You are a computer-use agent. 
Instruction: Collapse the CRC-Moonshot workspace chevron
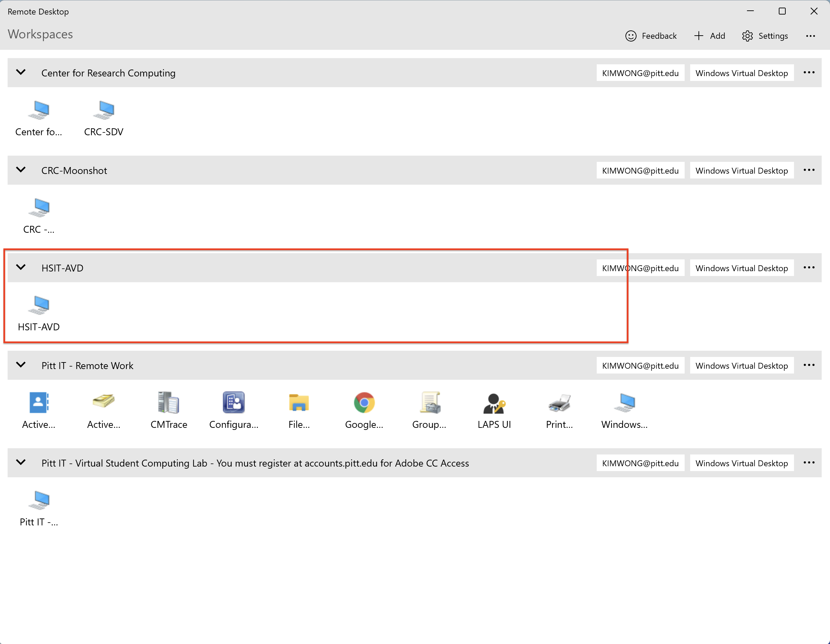pyautogui.click(x=21, y=170)
